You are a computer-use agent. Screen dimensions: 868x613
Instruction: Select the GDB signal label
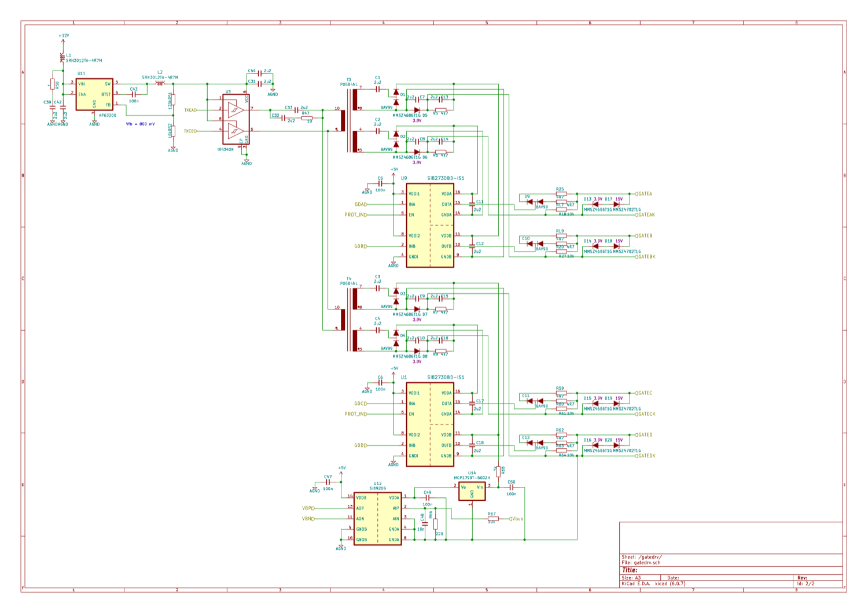coord(361,246)
